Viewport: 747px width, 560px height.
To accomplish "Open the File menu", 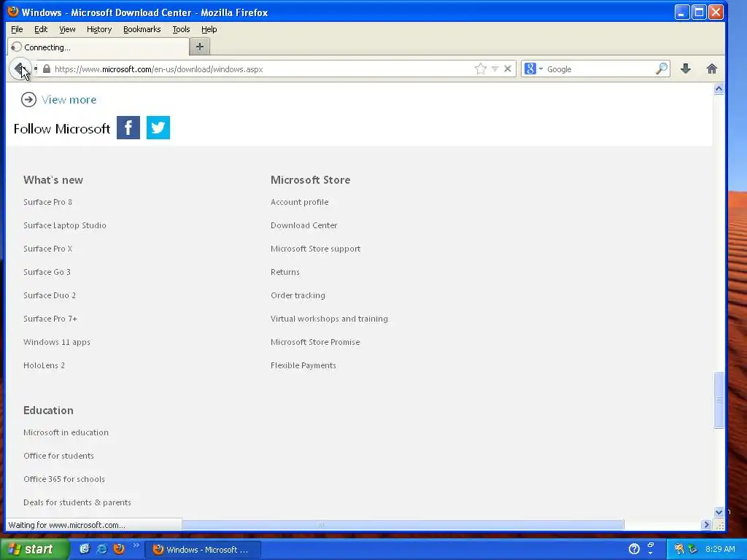I will coord(18,29).
